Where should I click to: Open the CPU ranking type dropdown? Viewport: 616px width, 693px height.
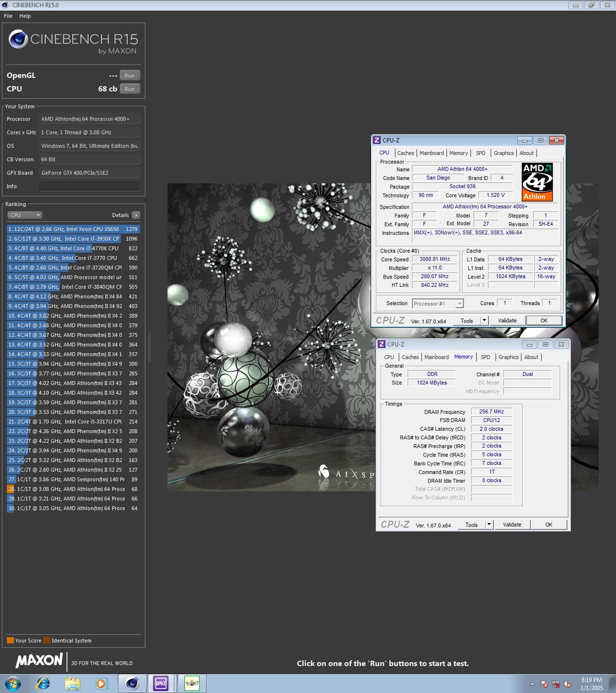[25, 215]
